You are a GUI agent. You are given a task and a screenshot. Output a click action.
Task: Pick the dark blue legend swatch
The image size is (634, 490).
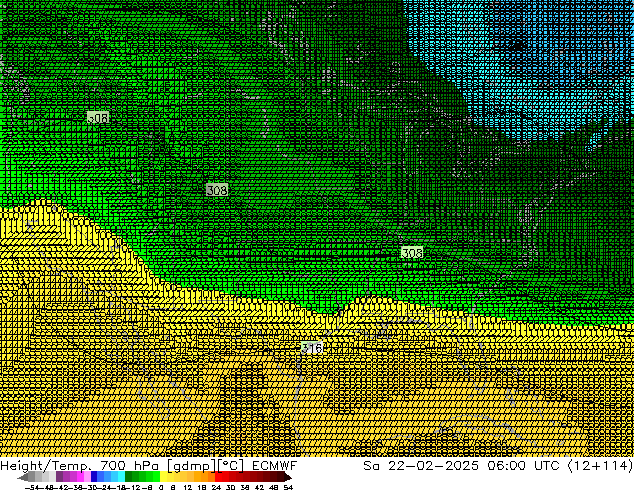pos(94,477)
